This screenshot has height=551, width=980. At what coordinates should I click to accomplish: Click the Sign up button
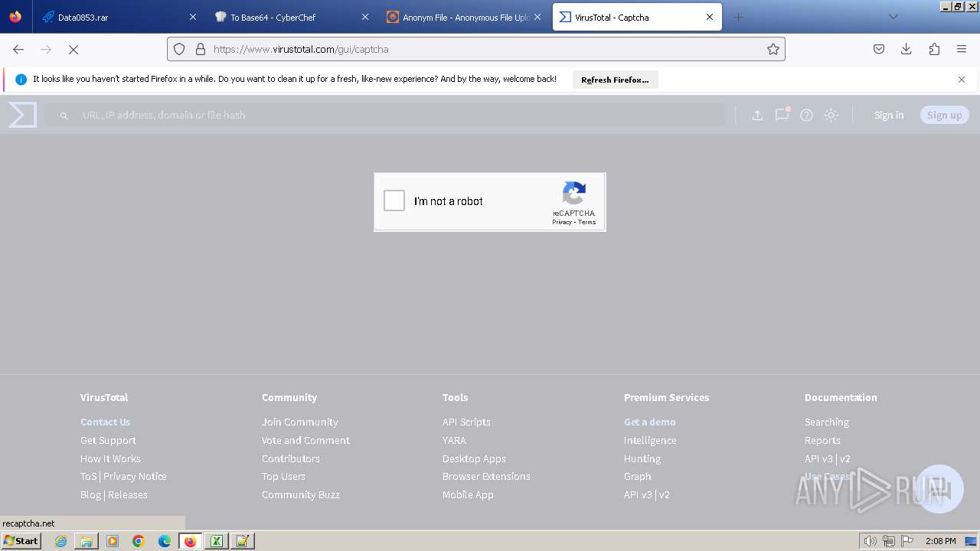945,115
